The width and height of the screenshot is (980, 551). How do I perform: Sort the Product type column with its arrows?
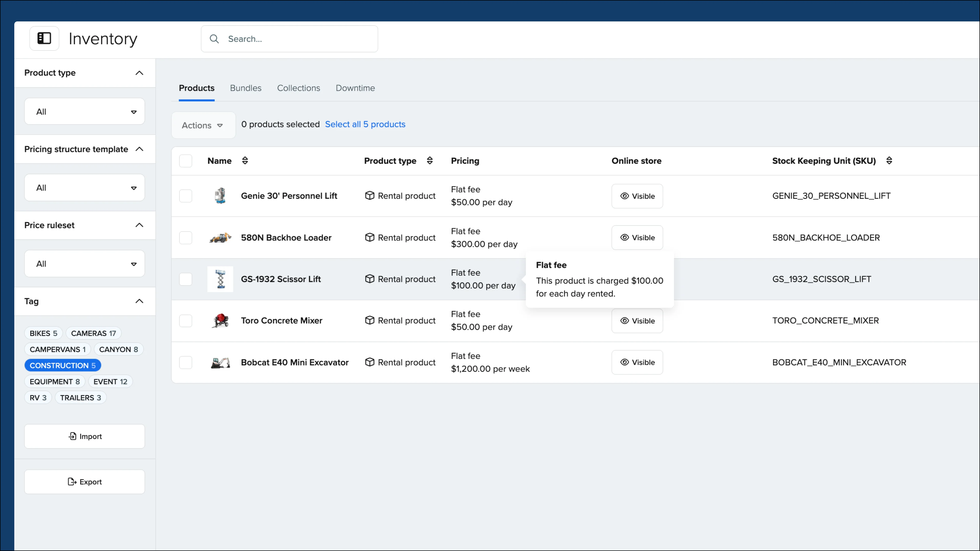pos(430,160)
